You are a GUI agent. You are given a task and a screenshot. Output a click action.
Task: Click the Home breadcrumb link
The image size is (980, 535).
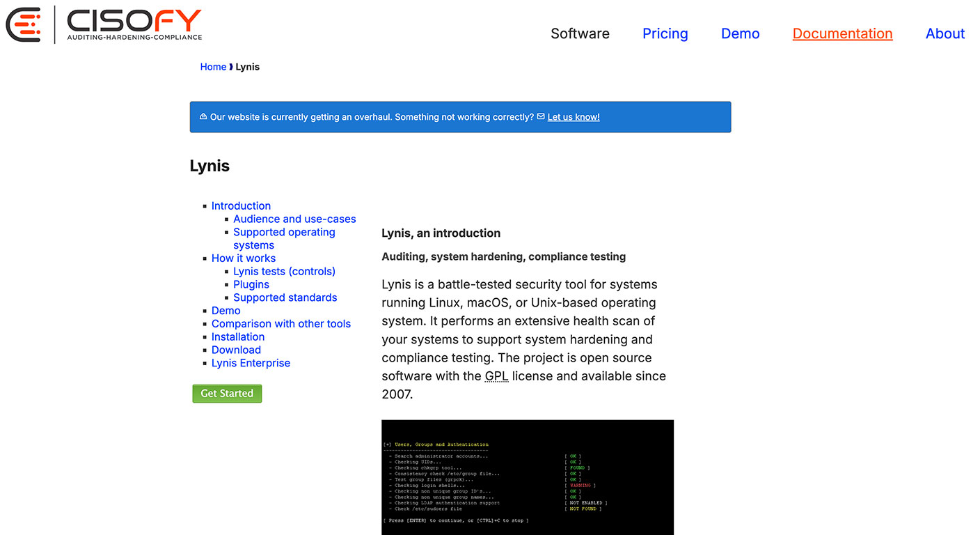[213, 67]
